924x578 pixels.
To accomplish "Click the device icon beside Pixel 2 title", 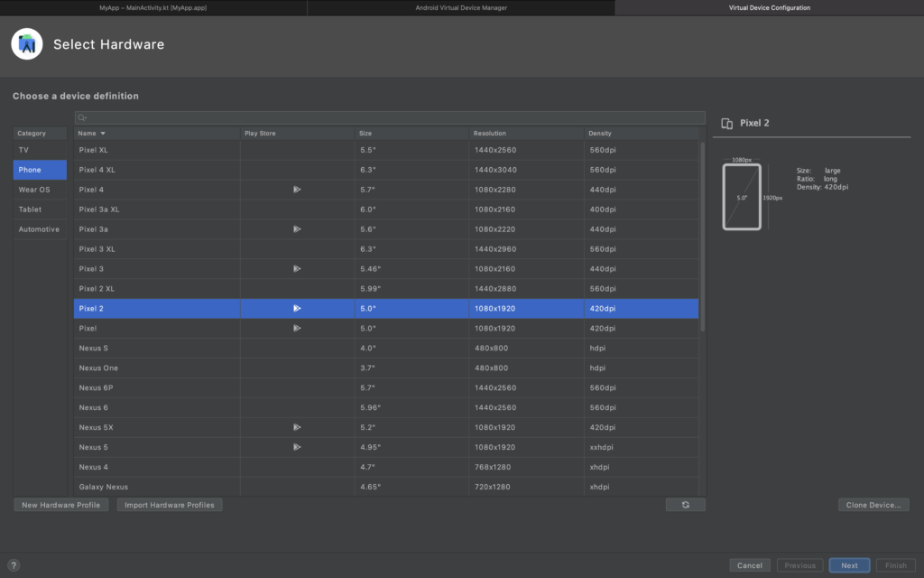I will click(x=727, y=123).
